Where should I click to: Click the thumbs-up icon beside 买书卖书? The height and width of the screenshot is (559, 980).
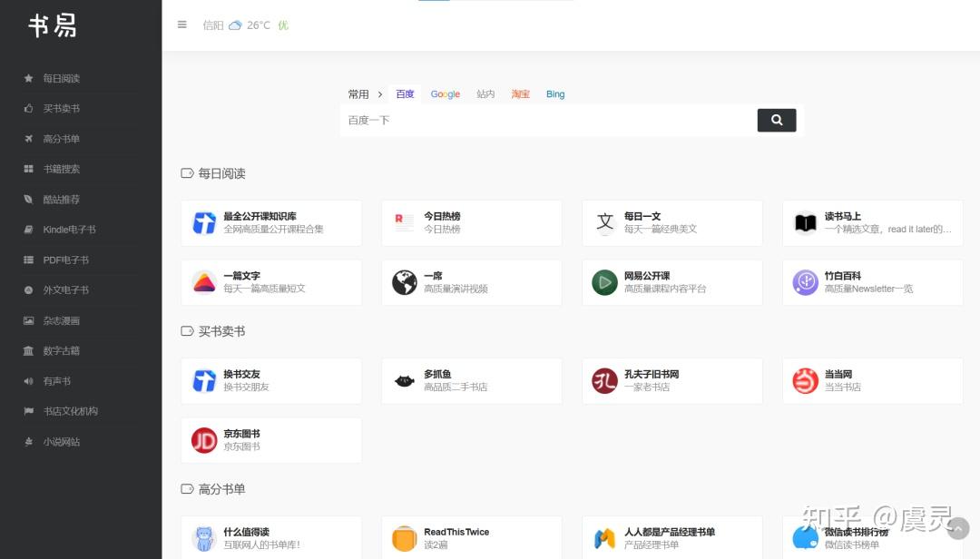click(28, 108)
